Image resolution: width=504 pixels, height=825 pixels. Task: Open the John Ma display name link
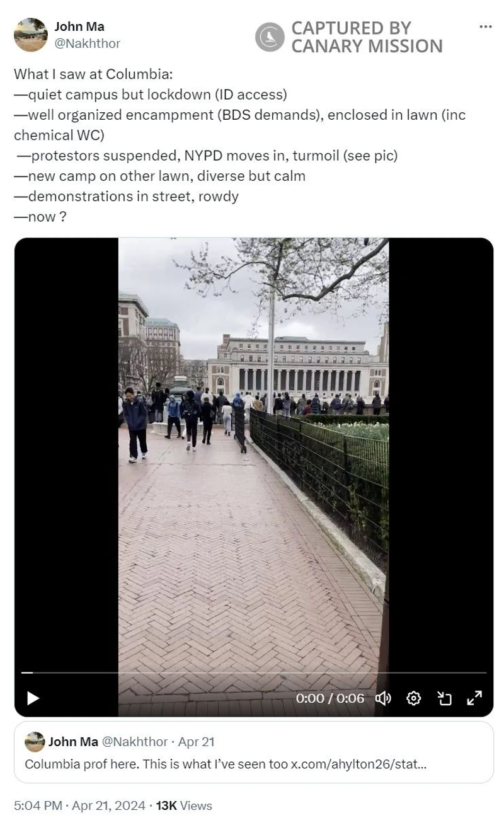(x=79, y=26)
